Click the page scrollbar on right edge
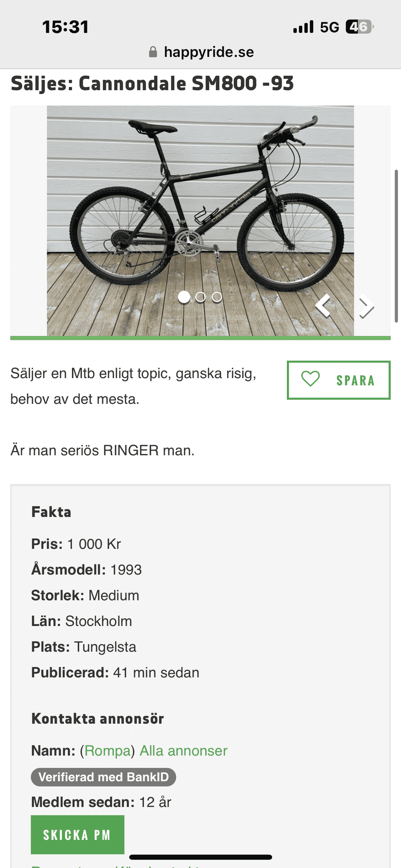The height and width of the screenshot is (868, 401). coord(396,246)
